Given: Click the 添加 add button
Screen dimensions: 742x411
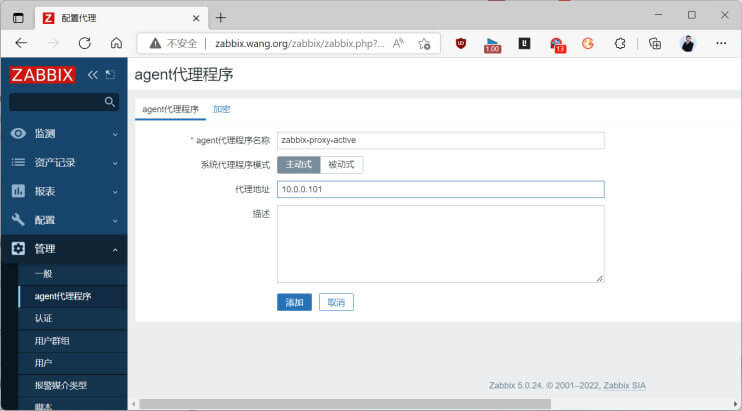Looking at the screenshot, I should 294,302.
